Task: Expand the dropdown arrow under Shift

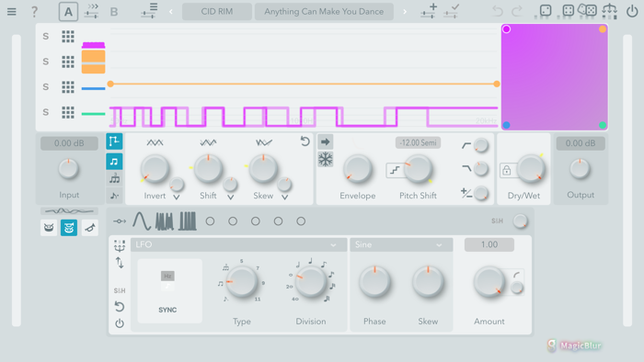Action: 231,198
